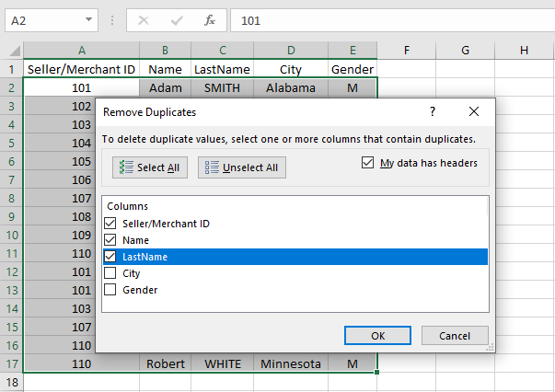Click the Gender header cell in row 1
Screen dimensions: 555x392
[x=353, y=69]
